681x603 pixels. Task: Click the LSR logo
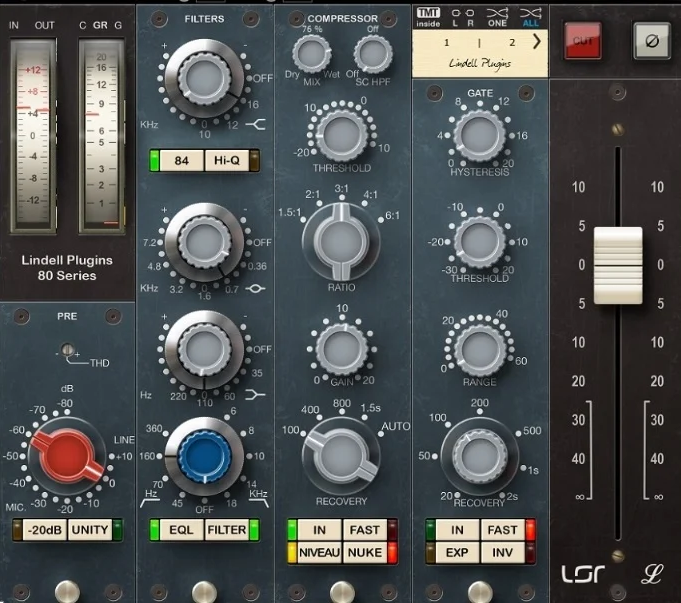pyautogui.click(x=583, y=574)
